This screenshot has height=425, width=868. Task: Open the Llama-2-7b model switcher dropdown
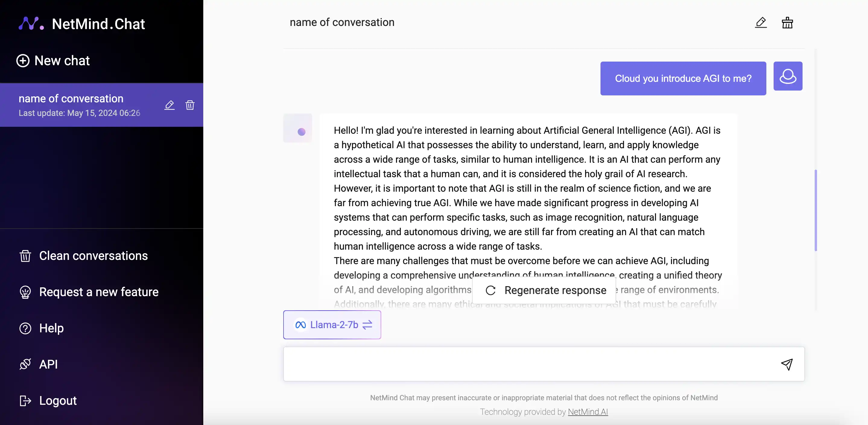331,324
